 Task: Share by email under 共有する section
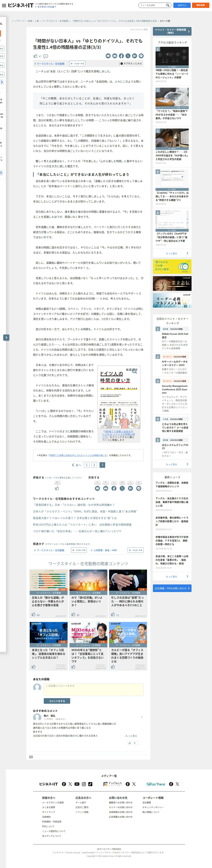(x=98, y=488)
